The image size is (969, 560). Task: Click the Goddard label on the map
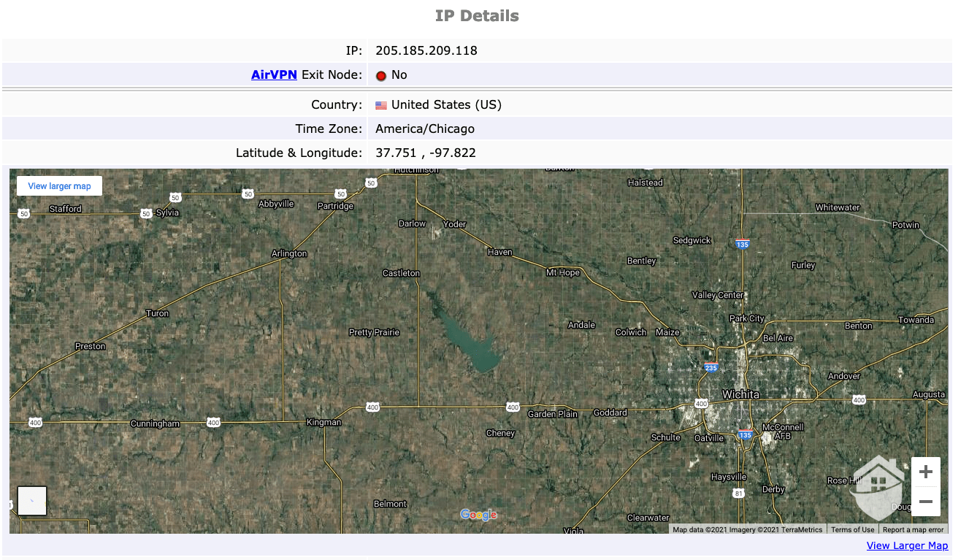click(610, 413)
